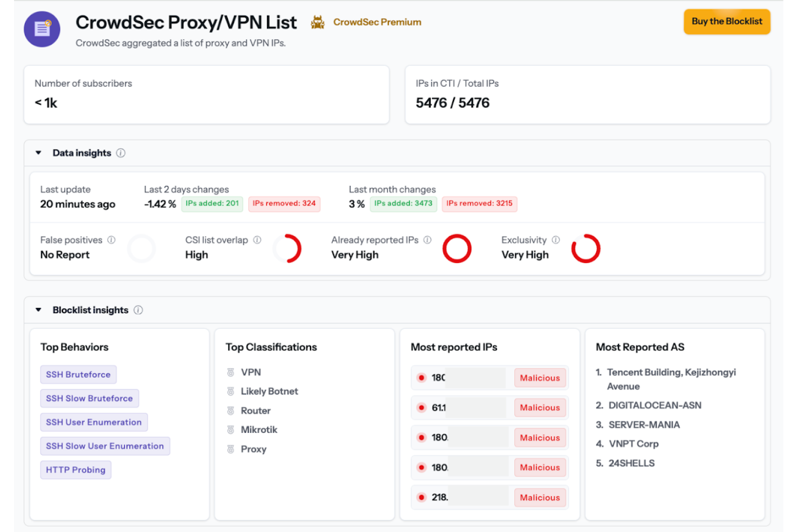Click the Already reported IPs info icon
The image size is (798, 532).
[x=428, y=240]
